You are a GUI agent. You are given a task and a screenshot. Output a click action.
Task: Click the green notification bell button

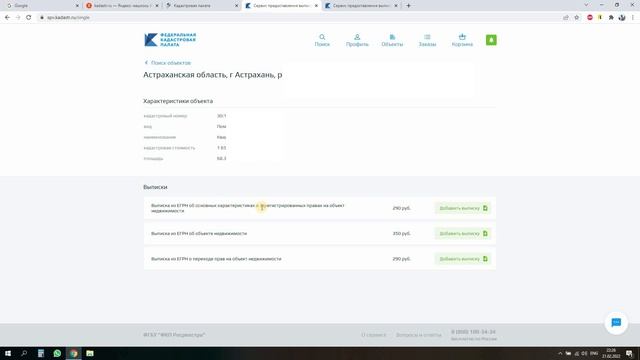click(x=491, y=40)
